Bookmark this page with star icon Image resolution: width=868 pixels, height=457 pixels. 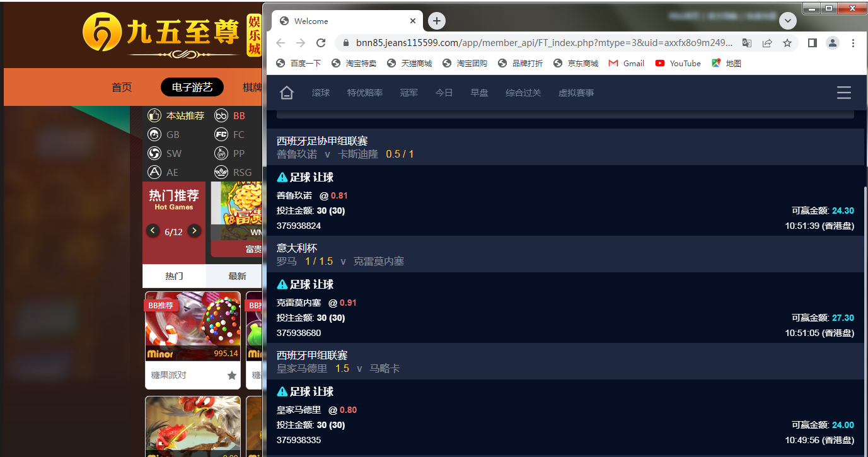tap(787, 43)
